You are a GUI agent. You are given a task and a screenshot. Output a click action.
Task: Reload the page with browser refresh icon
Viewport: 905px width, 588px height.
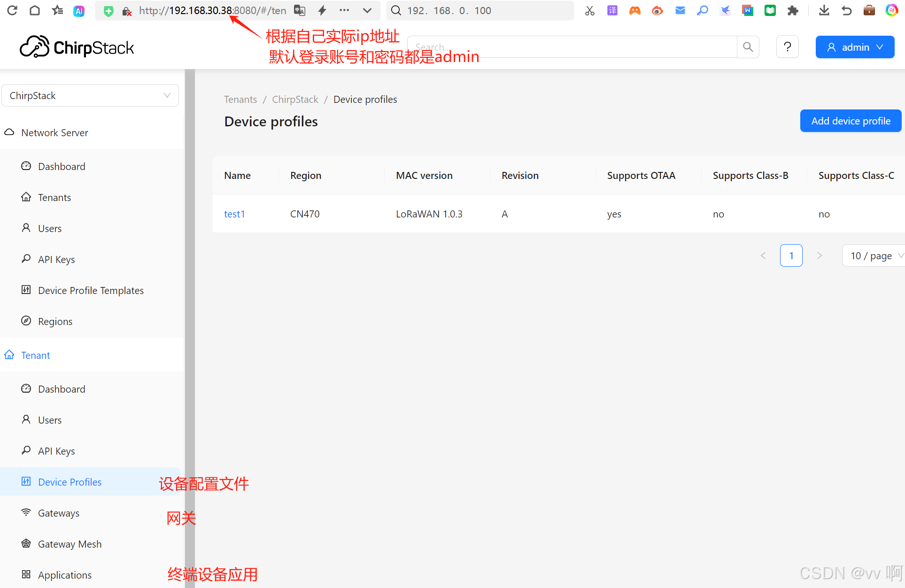[12, 10]
